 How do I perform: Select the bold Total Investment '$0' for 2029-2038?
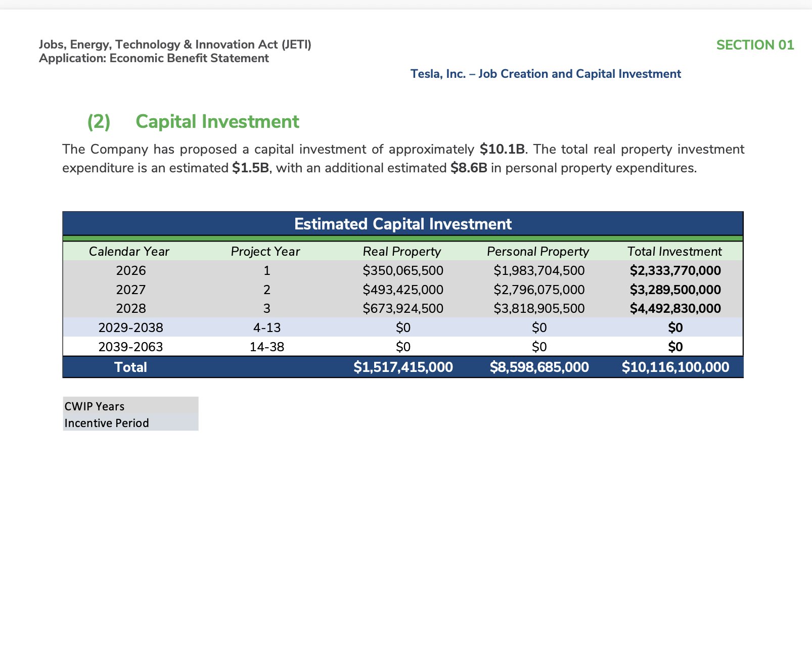(675, 328)
